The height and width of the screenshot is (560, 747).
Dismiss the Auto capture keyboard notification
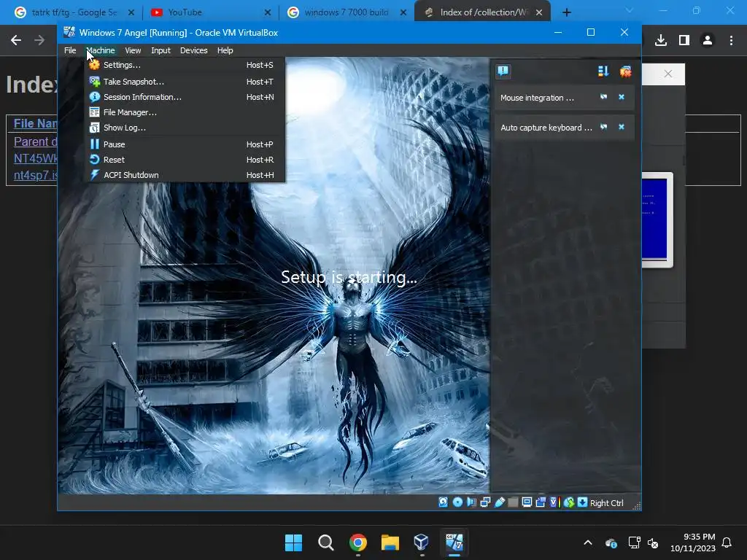click(622, 127)
